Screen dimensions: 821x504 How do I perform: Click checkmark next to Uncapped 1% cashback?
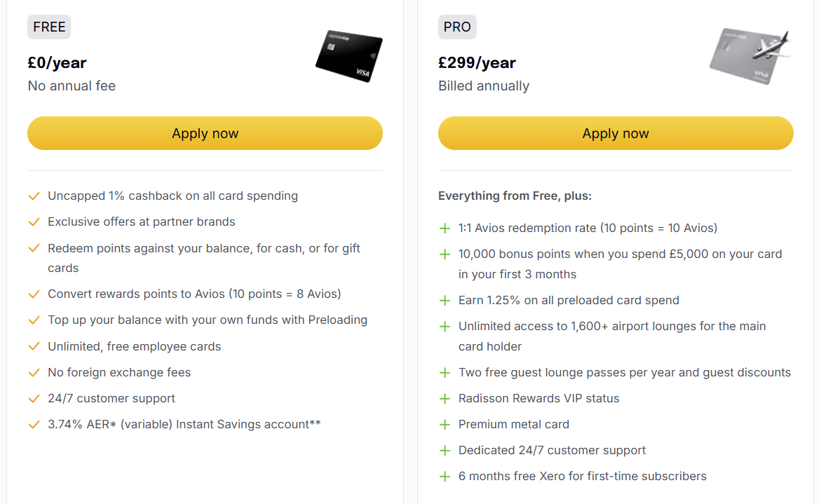(34, 196)
